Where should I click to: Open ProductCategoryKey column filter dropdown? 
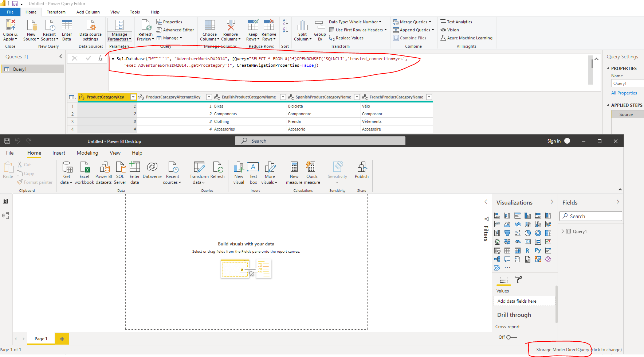(x=133, y=97)
